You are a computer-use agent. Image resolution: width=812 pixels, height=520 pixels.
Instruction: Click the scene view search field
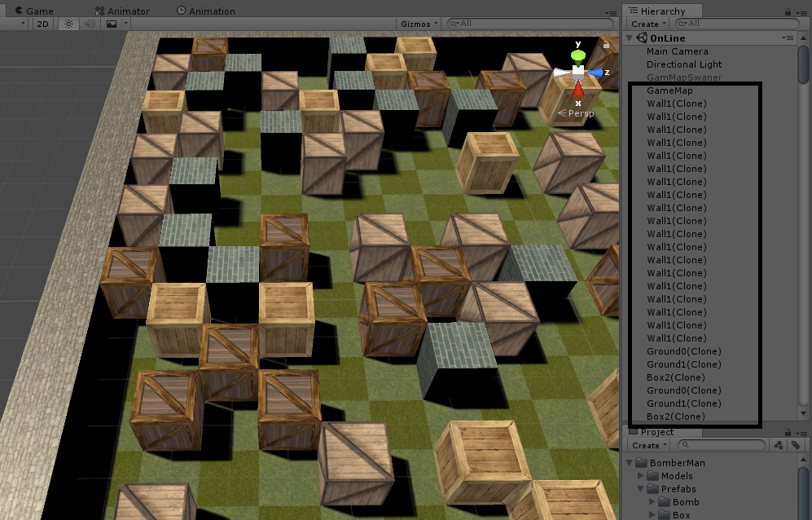pyautogui.click(x=529, y=24)
